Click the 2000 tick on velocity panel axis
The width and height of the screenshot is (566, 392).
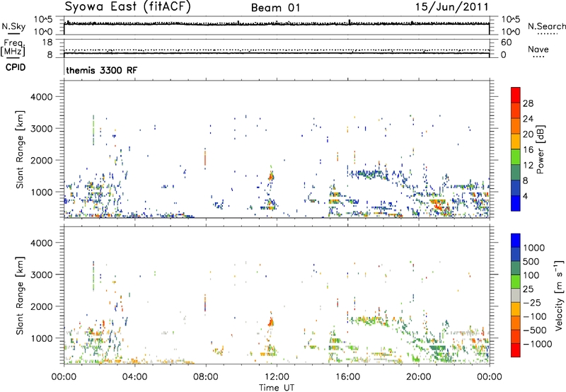click(42, 306)
